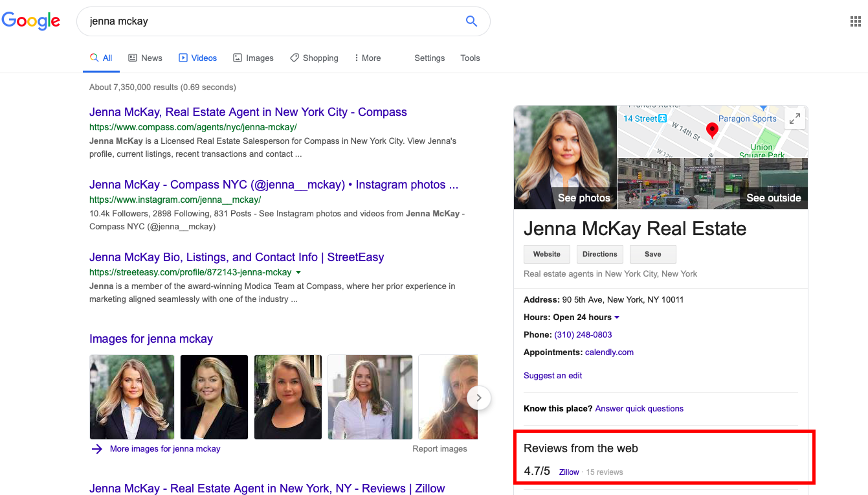
Task: Switch to the Shopping tab
Action: pos(314,58)
